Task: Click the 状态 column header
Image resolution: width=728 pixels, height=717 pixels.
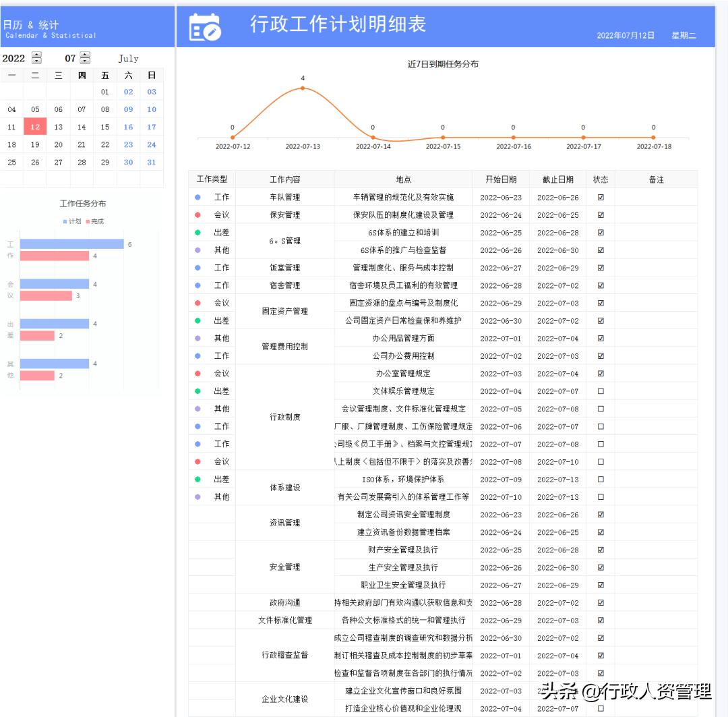Action: (600, 178)
